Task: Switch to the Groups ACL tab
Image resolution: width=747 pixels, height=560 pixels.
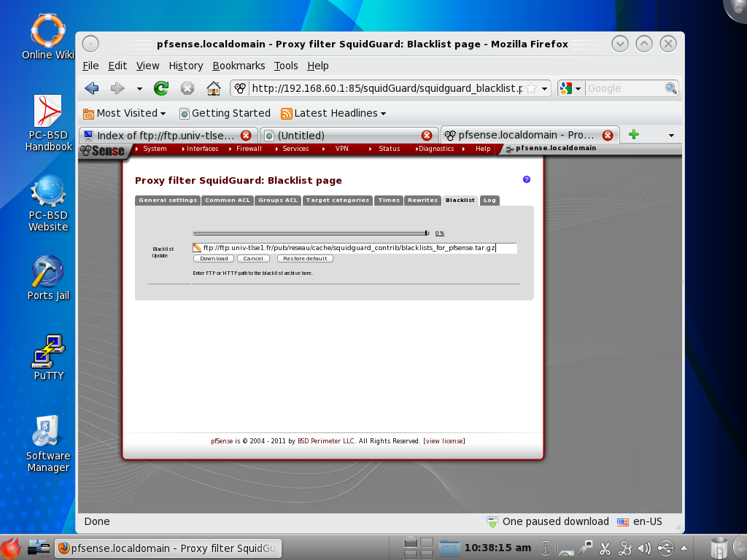Action: (278, 201)
